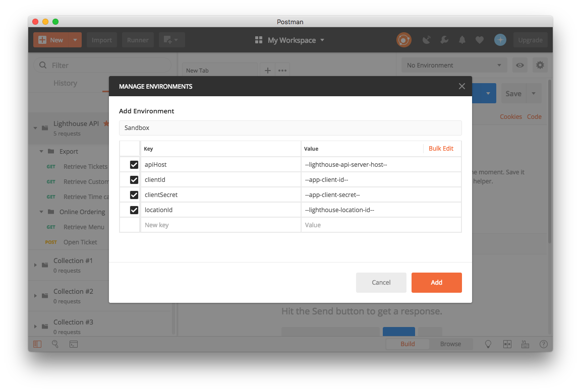Click the Add button in dialog

(x=436, y=283)
